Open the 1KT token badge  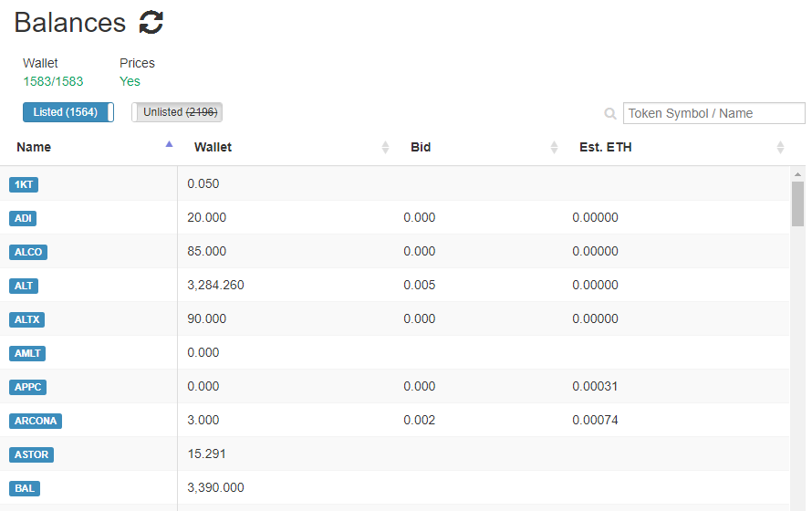tap(24, 184)
